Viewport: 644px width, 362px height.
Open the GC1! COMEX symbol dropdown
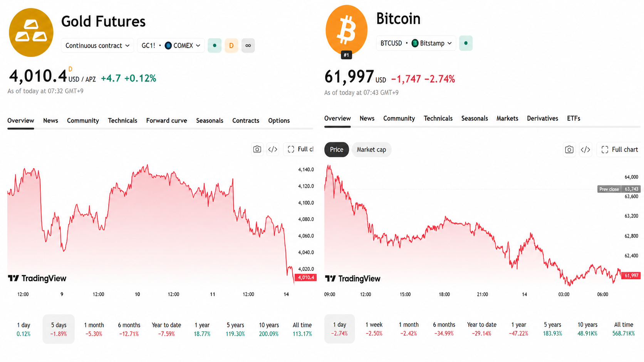point(171,45)
